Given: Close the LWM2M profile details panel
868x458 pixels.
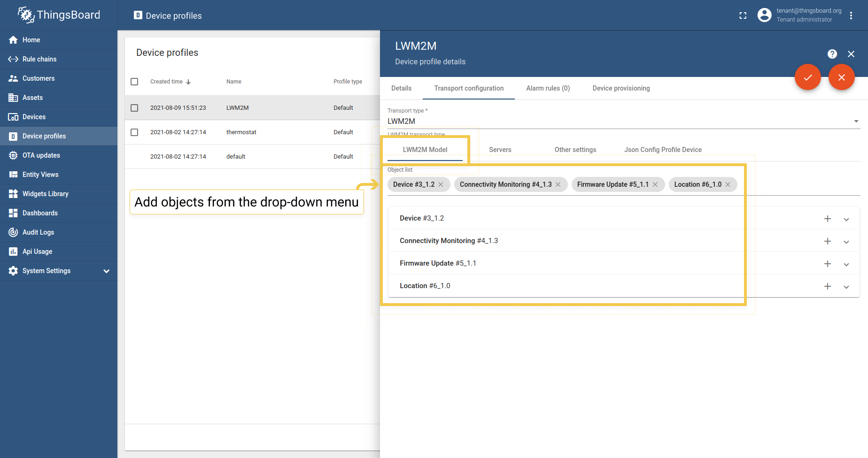Looking at the screenshot, I should [x=851, y=54].
